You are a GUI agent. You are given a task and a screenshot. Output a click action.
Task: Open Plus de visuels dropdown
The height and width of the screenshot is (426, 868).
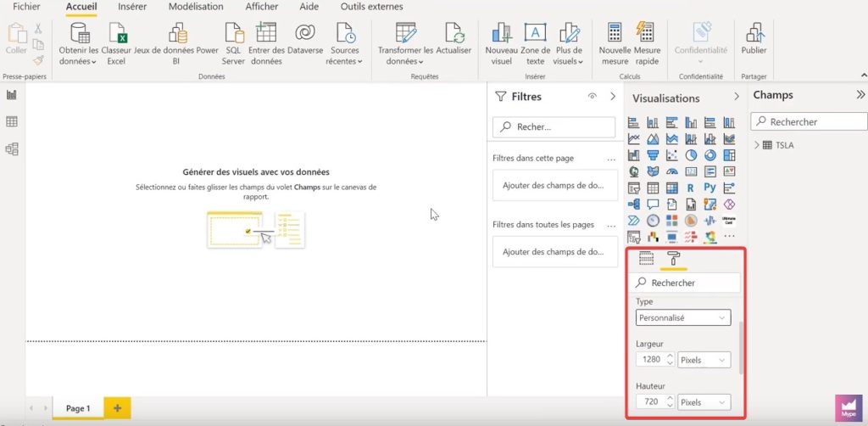tap(569, 45)
